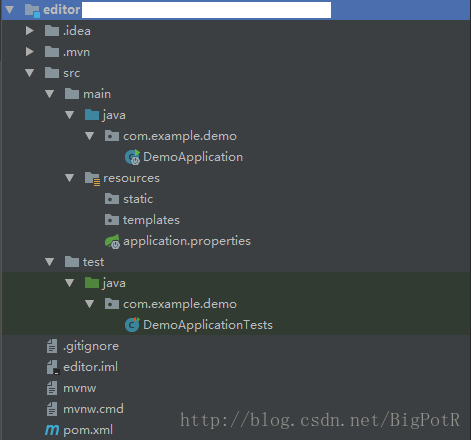471x440 pixels.
Task: Collapse the editor project root
Action: [9, 10]
